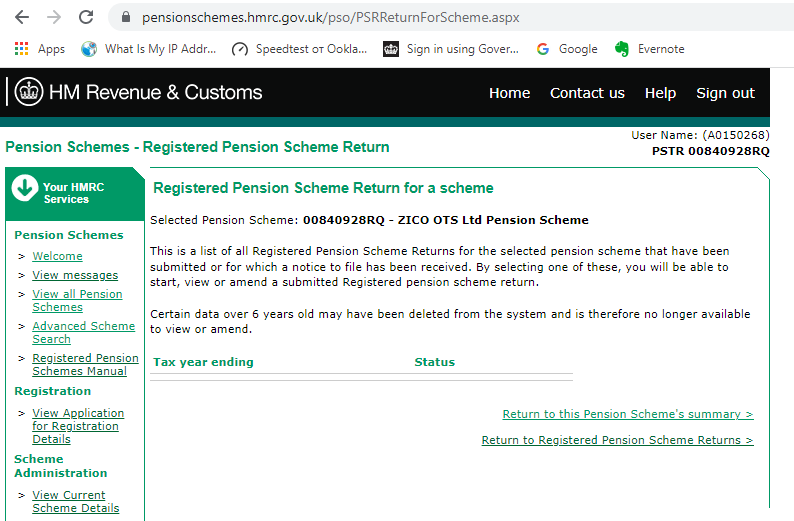
Task: Open the Google bookmark
Action: click(567, 49)
